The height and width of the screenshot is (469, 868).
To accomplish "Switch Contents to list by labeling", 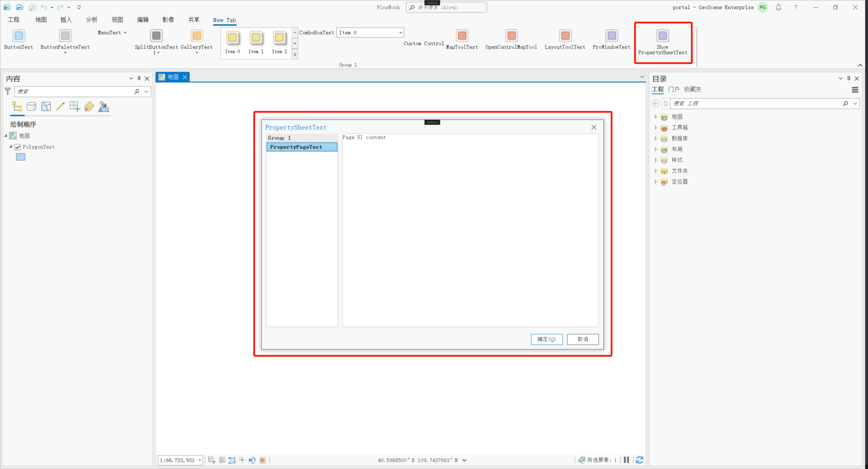I will [x=89, y=107].
